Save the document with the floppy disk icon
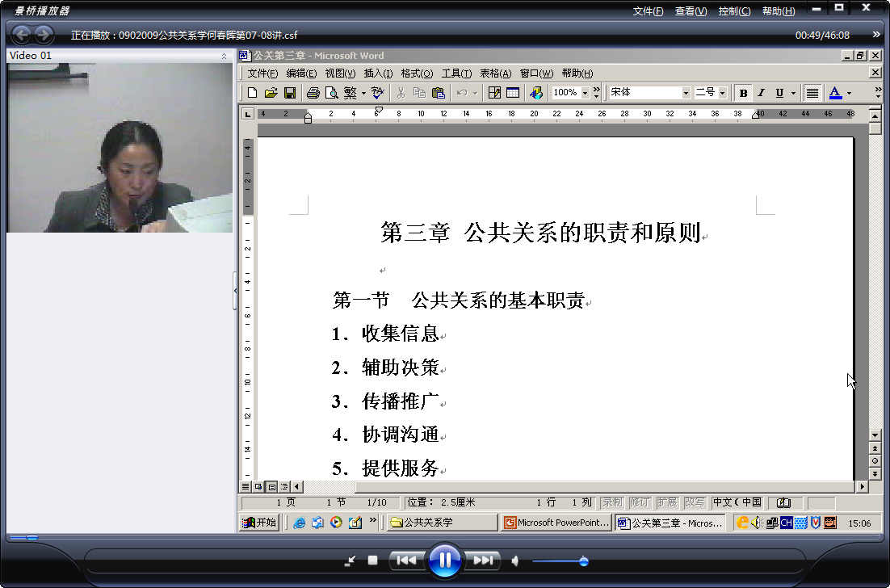The height and width of the screenshot is (588, 890). pos(289,93)
